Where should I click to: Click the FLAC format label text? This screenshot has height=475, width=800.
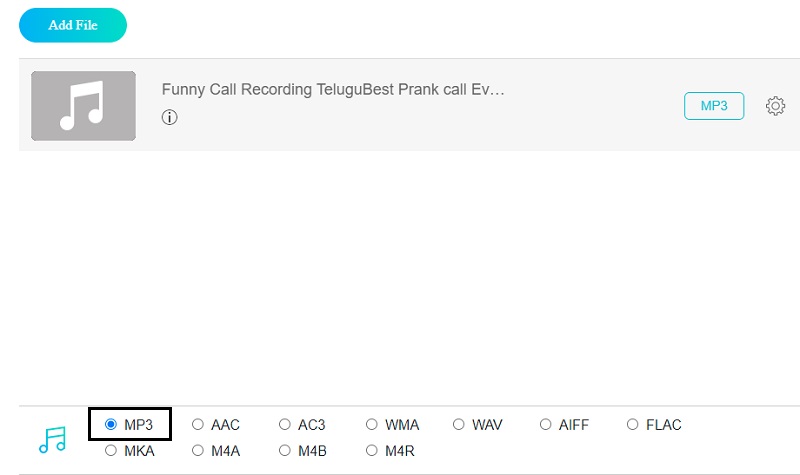pyautogui.click(x=664, y=425)
